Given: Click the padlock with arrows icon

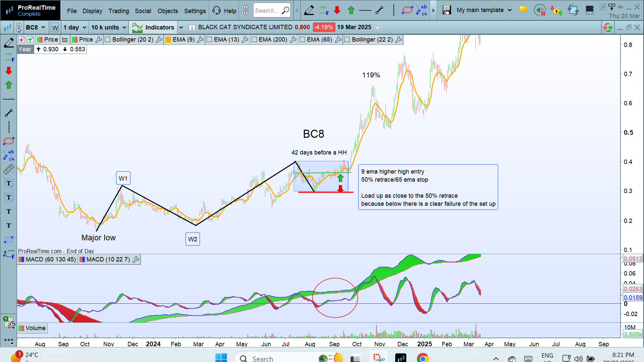Looking at the screenshot, I should pyautogui.click(x=556, y=10).
